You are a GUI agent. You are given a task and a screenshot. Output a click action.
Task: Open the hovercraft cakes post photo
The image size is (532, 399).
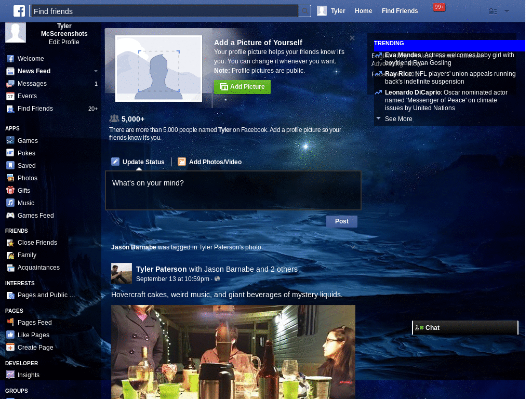(233, 352)
